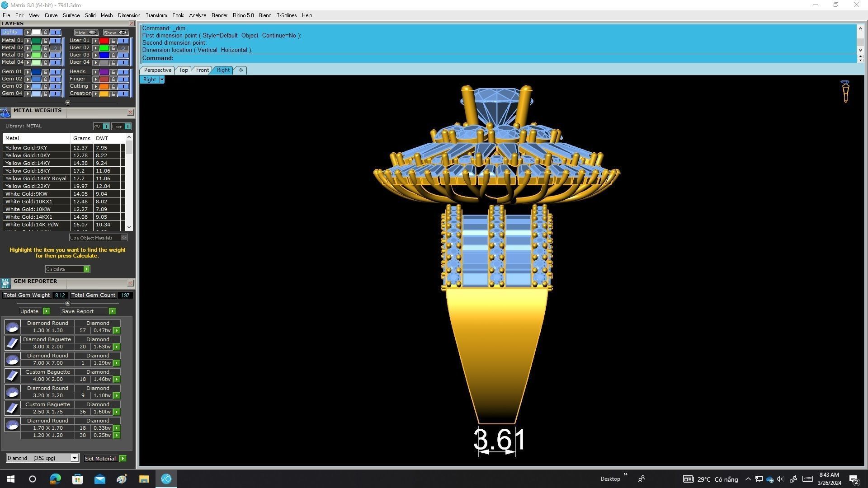The height and width of the screenshot is (488, 868).
Task: Toggle the GV library switch
Action: 106,127
